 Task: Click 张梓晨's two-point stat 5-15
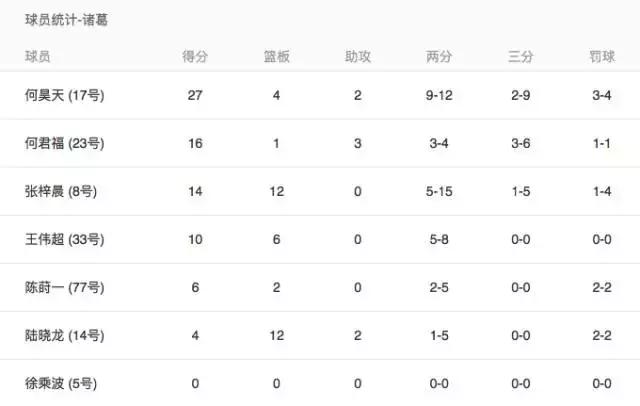click(x=439, y=192)
